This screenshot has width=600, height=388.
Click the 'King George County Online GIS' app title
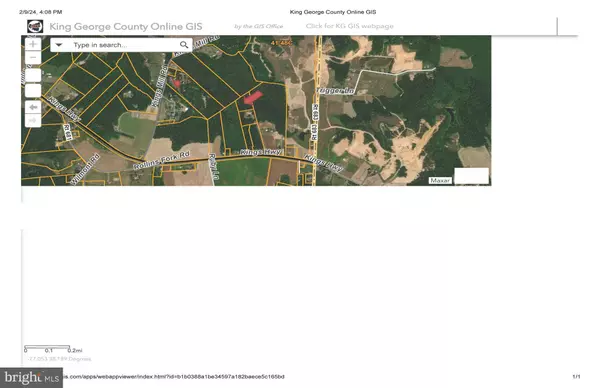(126, 26)
